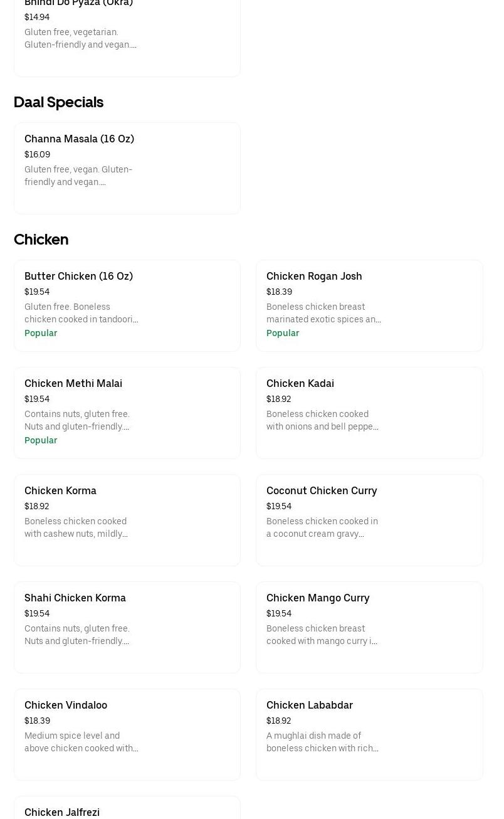Select the Chicken Mango Curry dish
Viewport: 504px width, 819px height.
pyautogui.click(x=369, y=627)
